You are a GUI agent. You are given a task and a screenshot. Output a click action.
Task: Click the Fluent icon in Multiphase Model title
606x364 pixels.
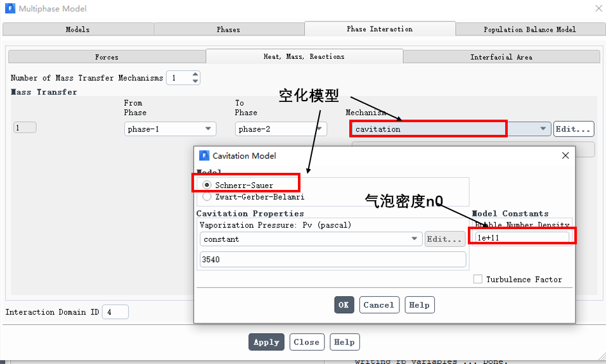click(x=10, y=8)
